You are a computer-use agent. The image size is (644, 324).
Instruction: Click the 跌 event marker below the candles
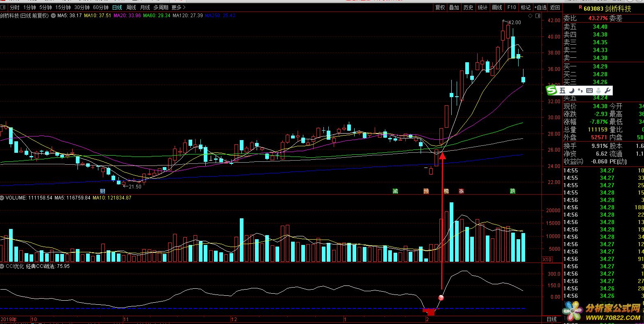[x=512, y=191]
